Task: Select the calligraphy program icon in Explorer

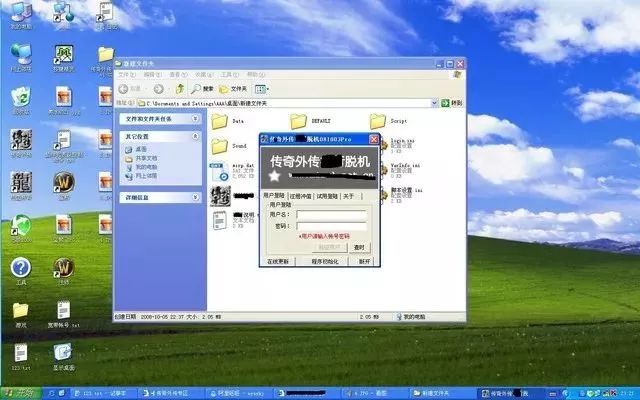Action: coord(220,196)
